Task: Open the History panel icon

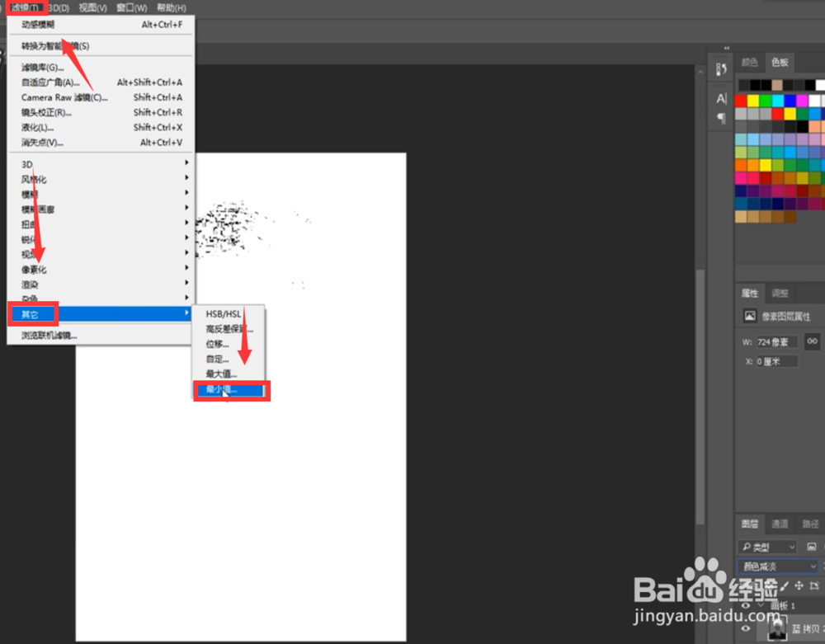Action: [x=721, y=68]
